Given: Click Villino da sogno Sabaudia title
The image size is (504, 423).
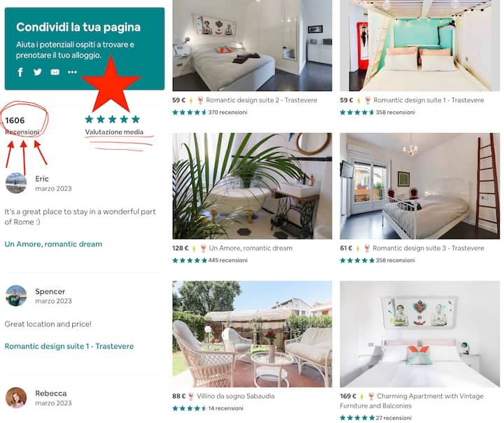Looking at the screenshot, I should coord(236,396).
